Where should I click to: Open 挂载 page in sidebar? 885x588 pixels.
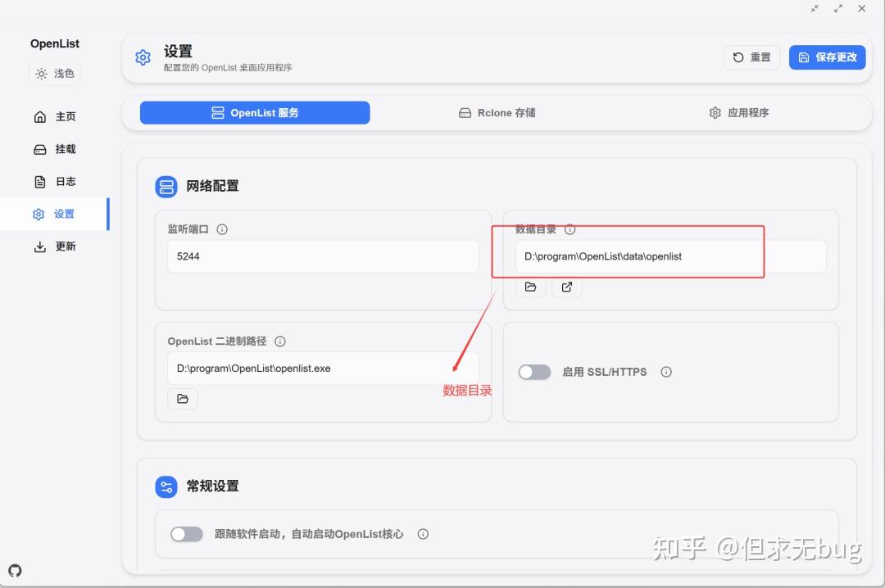coord(55,149)
